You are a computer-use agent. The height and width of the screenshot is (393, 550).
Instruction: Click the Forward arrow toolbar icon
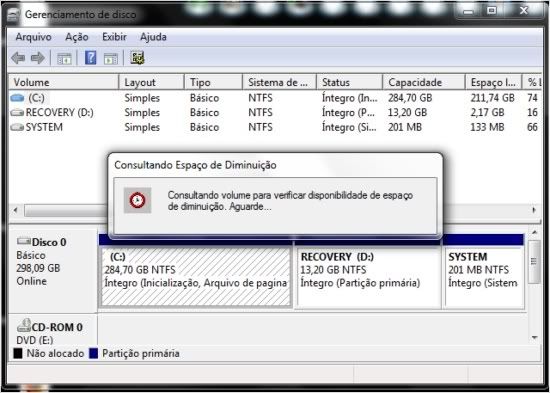pyautogui.click(x=38, y=58)
